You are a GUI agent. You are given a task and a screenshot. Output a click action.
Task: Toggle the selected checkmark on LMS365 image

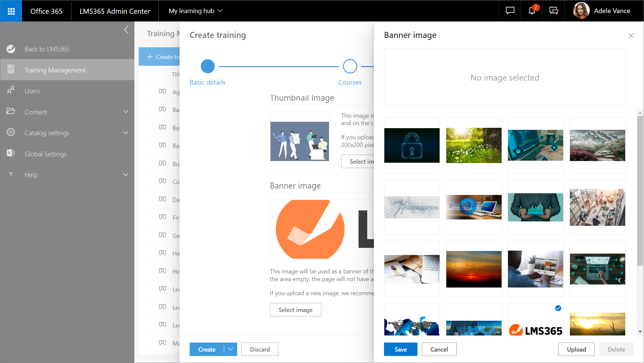[558, 308]
